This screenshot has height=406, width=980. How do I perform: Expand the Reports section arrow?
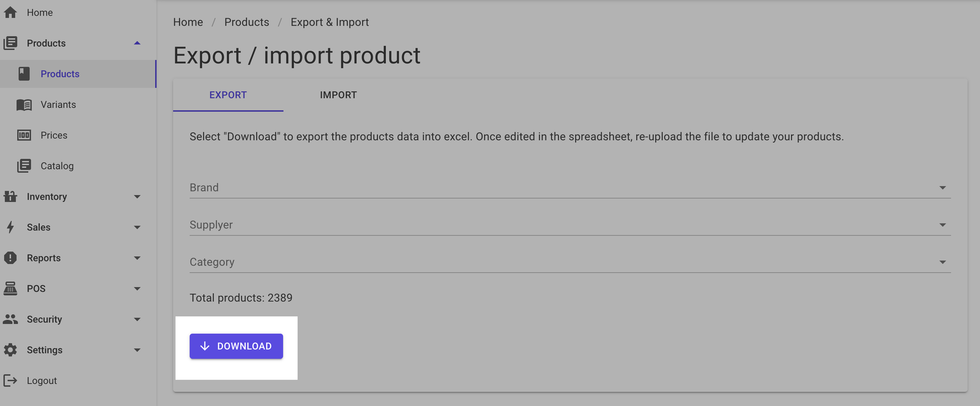tap(137, 258)
